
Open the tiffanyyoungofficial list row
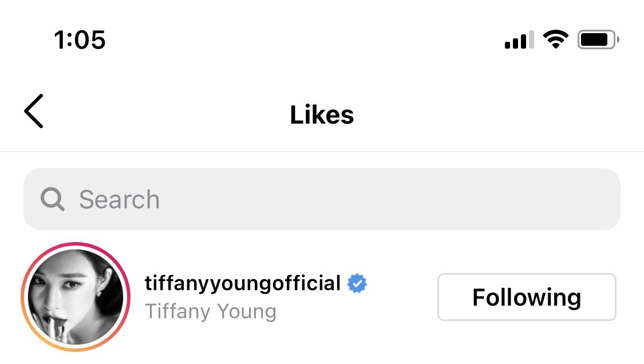322,297
